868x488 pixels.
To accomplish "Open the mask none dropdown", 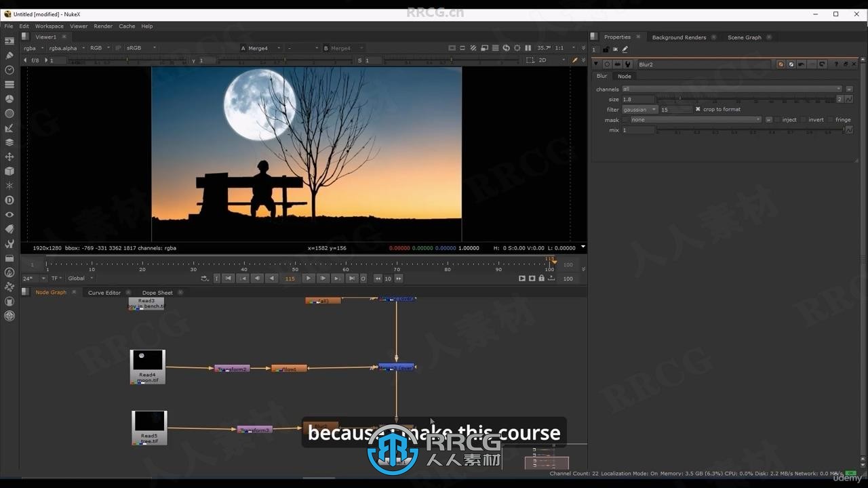I will [696, 120].
